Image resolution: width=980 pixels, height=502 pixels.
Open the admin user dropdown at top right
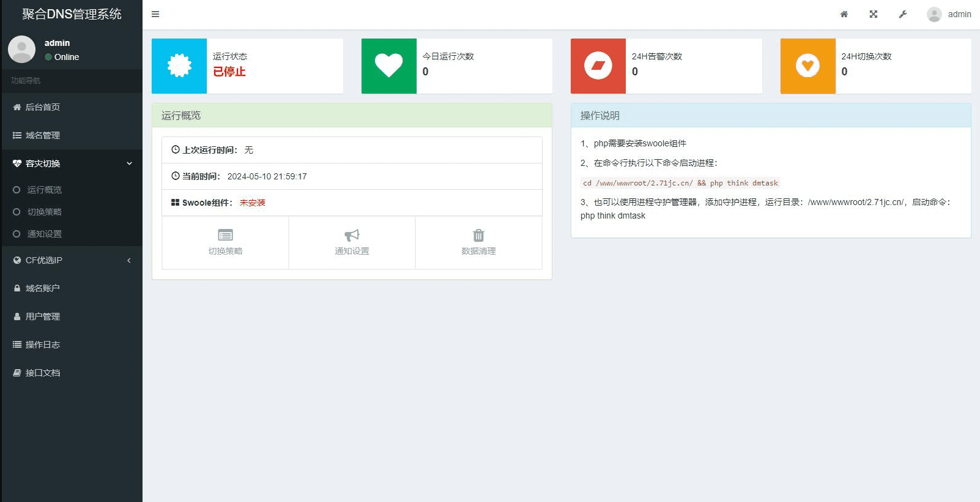coord(949,14)
